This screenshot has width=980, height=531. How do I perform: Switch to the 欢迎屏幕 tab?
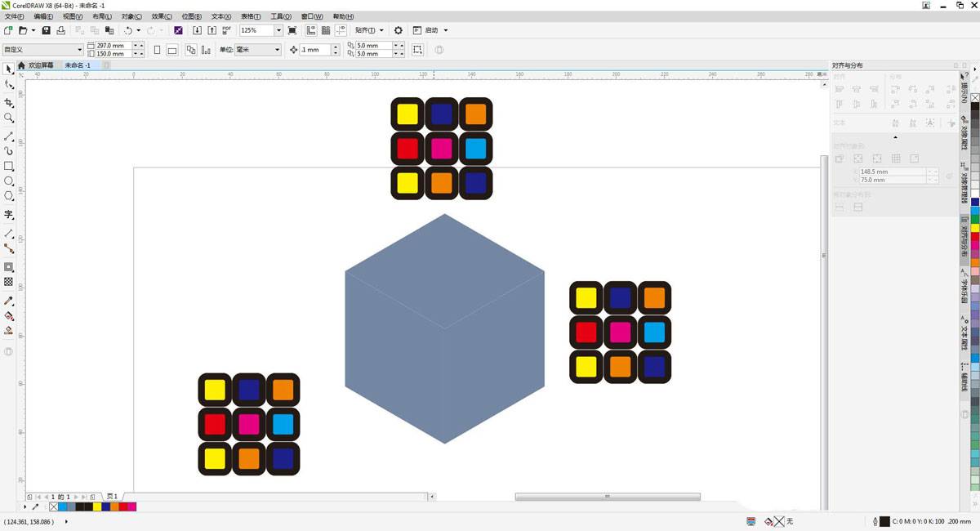41,65
